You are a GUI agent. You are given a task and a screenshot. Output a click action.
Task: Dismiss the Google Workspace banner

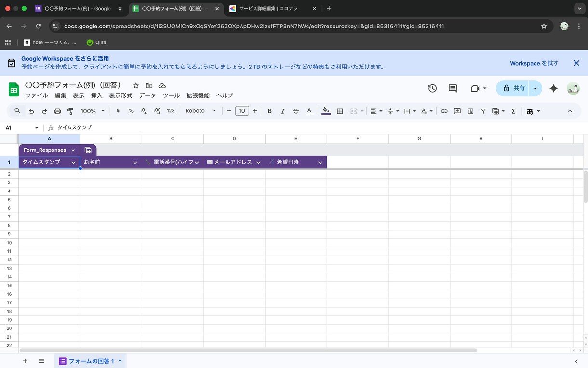pyautogui.click(x=576, y=63)
